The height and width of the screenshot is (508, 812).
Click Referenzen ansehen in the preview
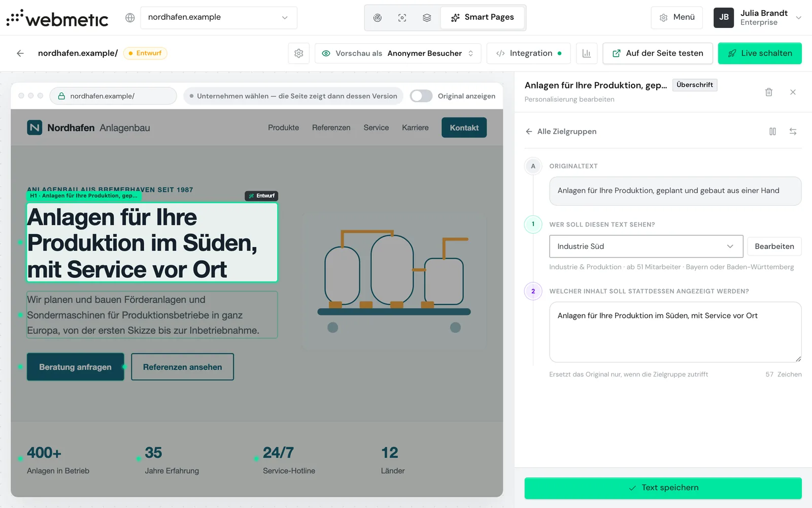[182, 367]
